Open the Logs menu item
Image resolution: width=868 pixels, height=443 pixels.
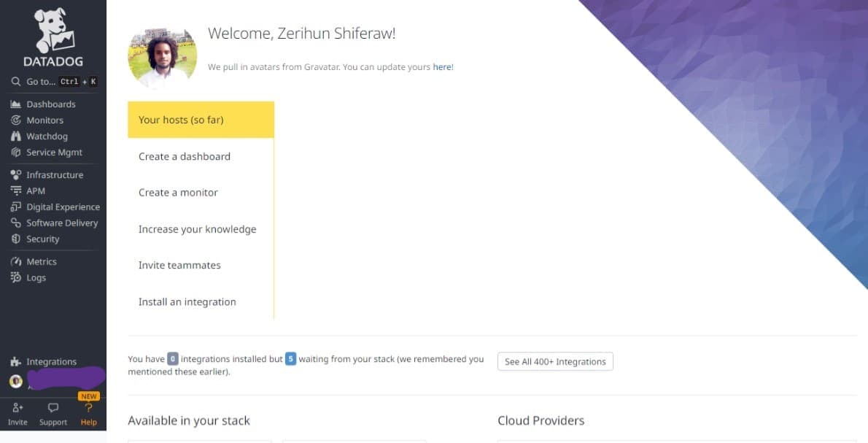(x=36, y=278)
